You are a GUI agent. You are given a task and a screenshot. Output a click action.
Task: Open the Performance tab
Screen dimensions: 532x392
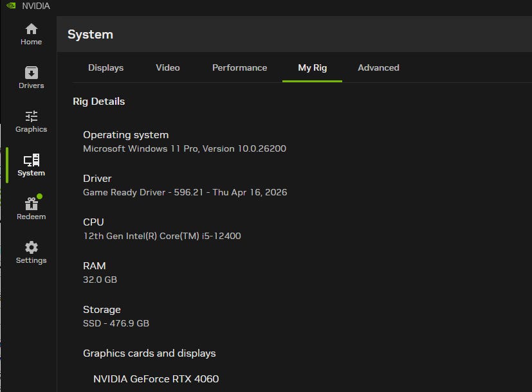(x=239, y=67)
